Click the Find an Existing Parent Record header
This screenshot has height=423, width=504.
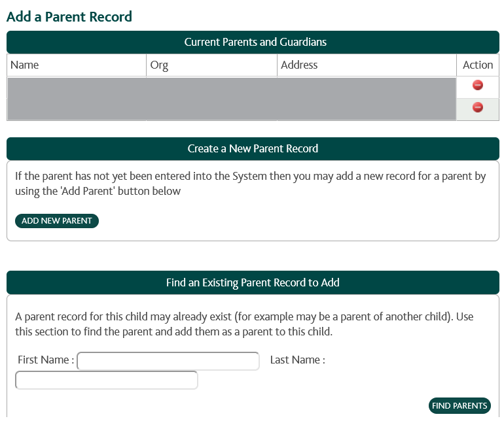253,282
